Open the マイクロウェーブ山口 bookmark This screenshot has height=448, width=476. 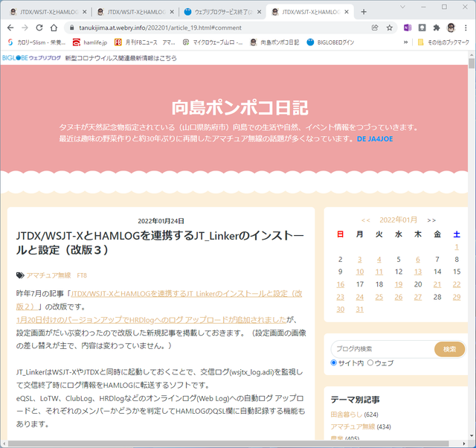pyautogui.click(x=213, y=42)
